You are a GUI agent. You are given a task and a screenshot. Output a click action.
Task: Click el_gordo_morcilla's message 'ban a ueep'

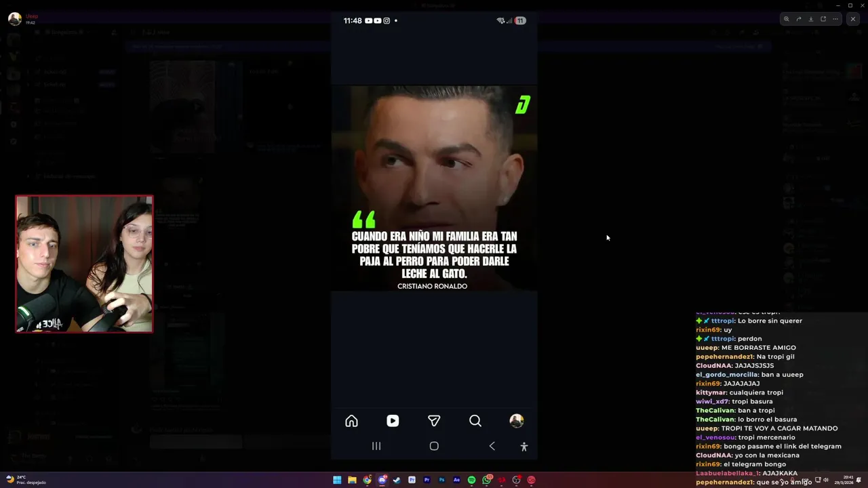tap(781, 374)
